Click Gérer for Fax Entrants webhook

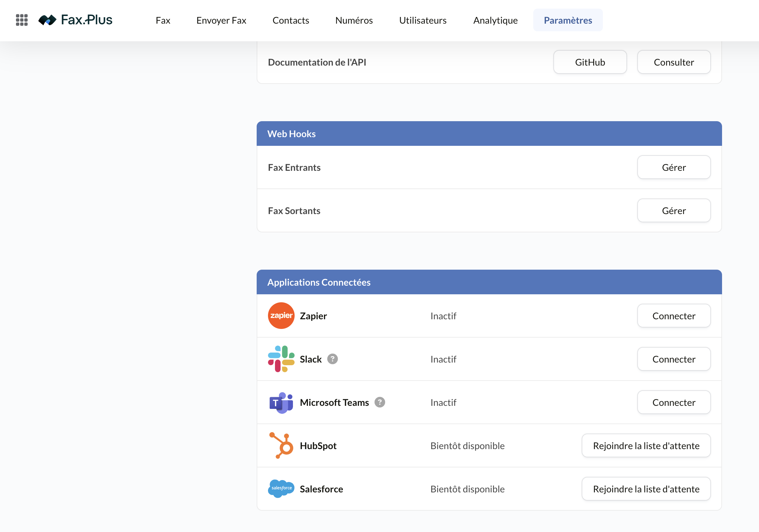pyautogui.click(x=674, y=167)
